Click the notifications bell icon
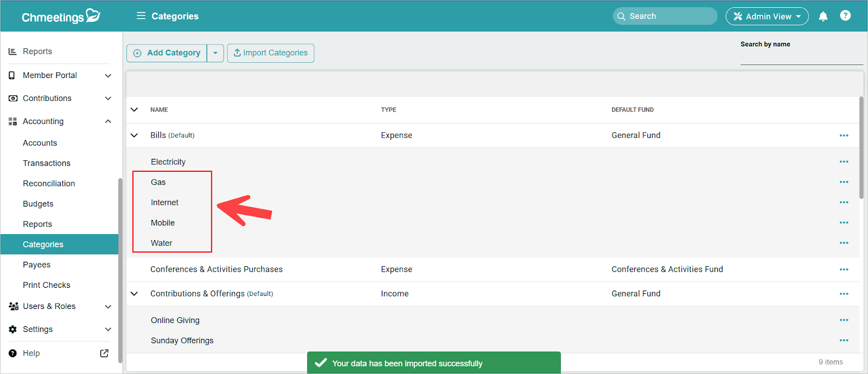 point(823,16)
